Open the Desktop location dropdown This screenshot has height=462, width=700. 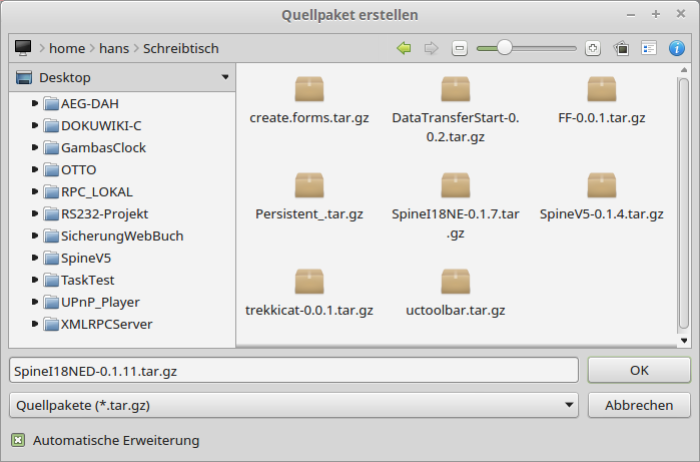[x=225, y=78]
